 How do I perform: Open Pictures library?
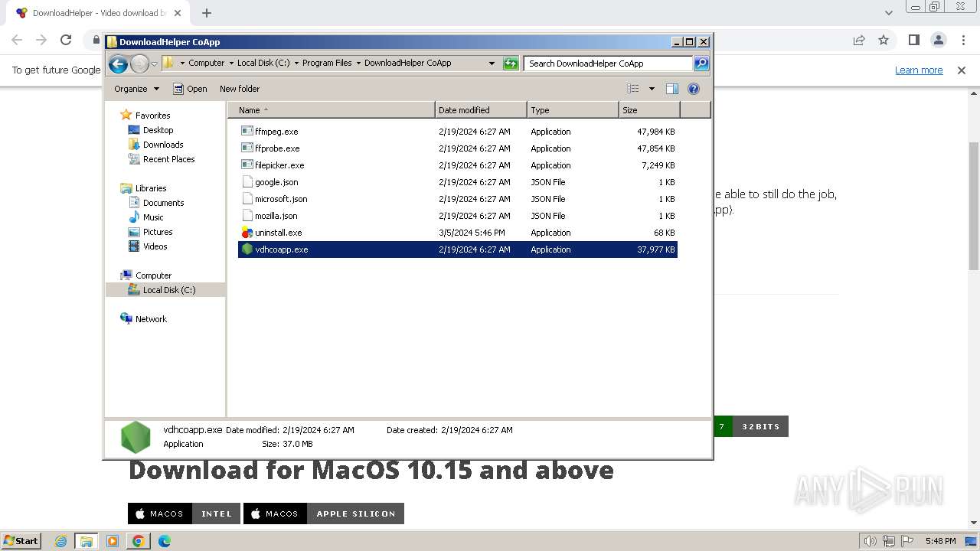158,232
